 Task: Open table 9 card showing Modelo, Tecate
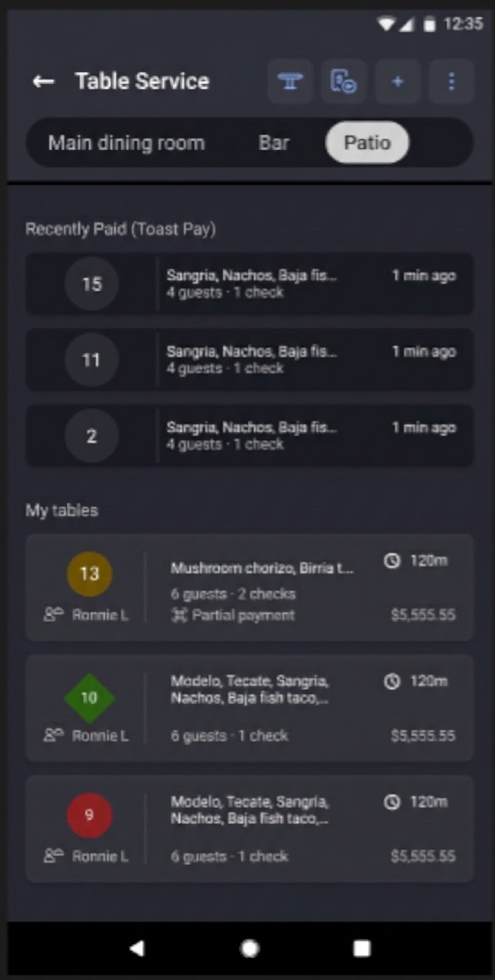249,829
